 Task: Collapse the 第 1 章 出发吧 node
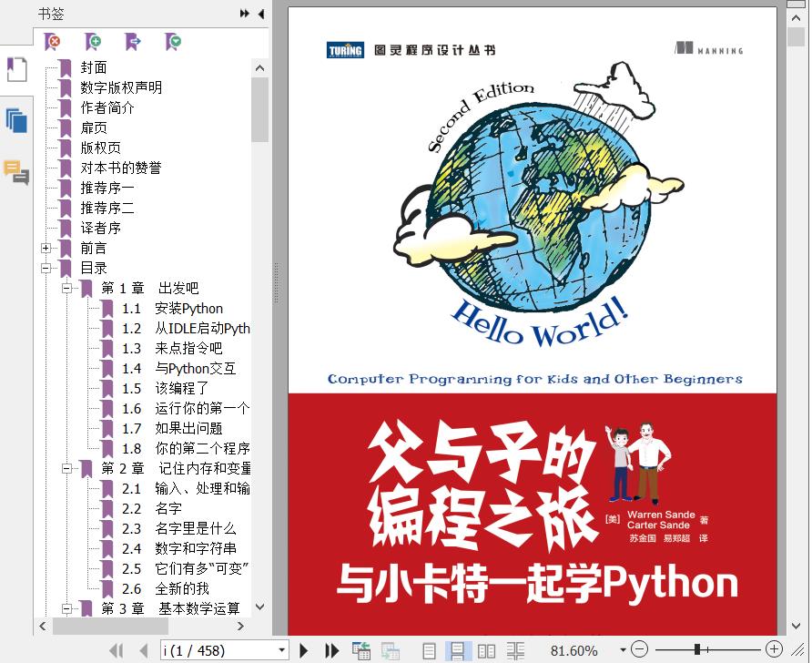[x=66, y=288]
